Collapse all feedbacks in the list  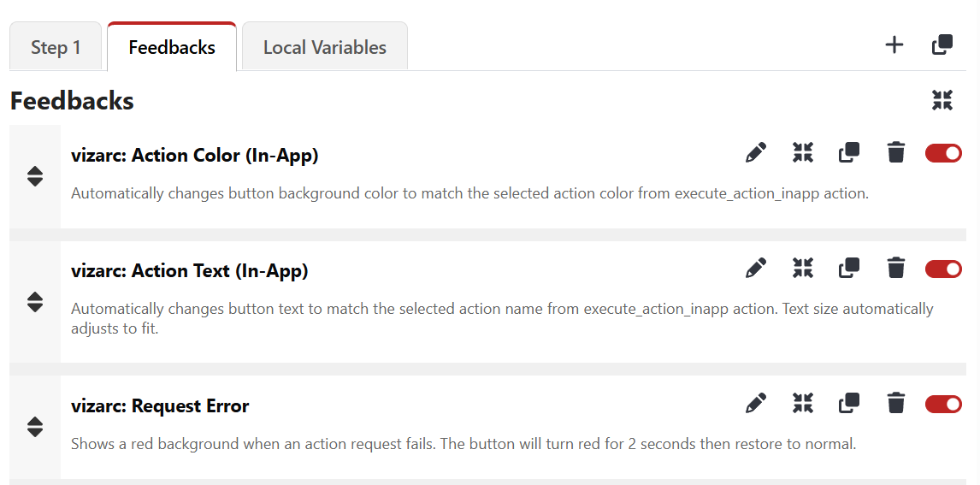[x=942, y=100]
